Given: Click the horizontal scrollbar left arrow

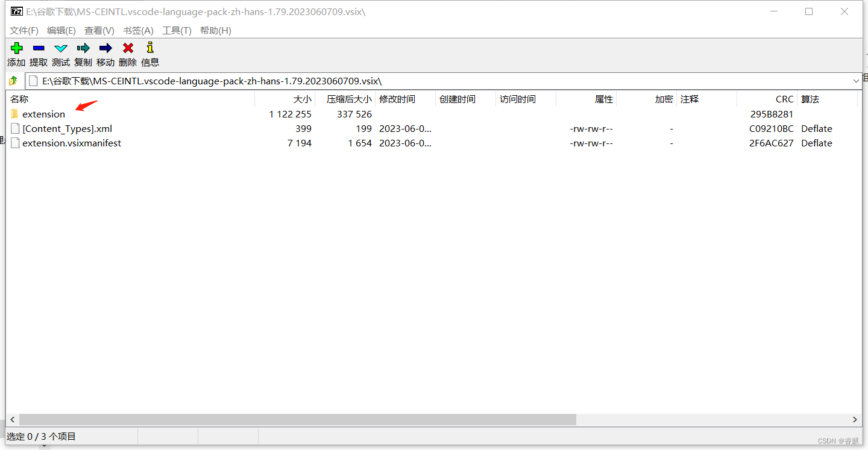Looking at the screenshot, I should coord(13,419).
